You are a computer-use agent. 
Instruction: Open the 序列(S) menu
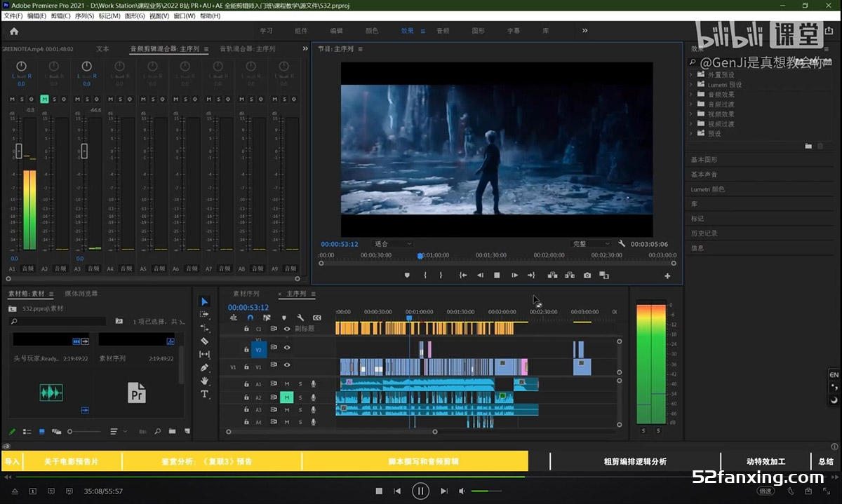(x=83, y=15)
